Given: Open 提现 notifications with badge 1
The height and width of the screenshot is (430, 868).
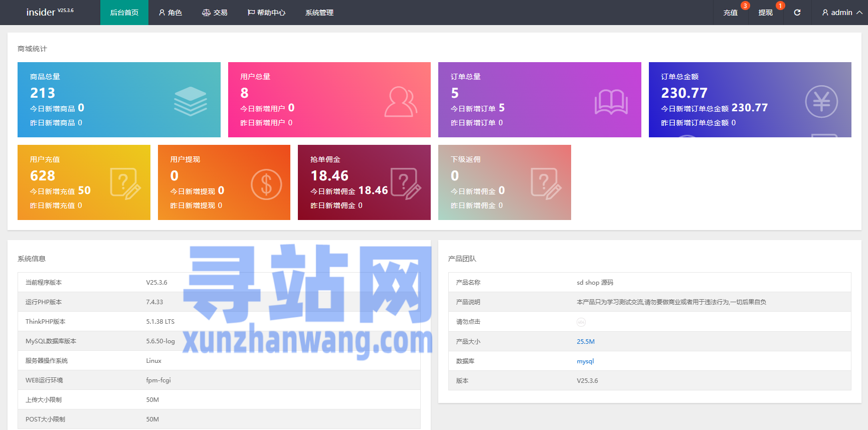Looking at the screenshot, I should (765, 13).
